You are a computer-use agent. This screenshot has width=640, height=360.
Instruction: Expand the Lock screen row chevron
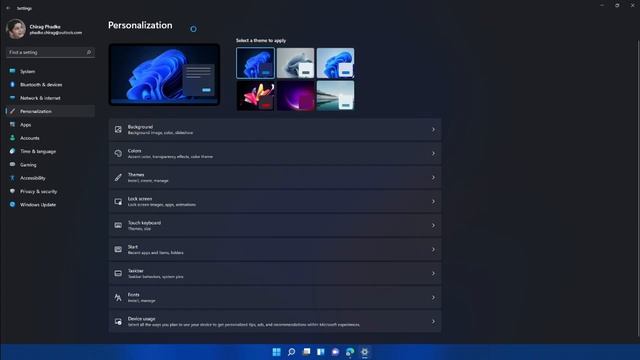tap(433, 202)
